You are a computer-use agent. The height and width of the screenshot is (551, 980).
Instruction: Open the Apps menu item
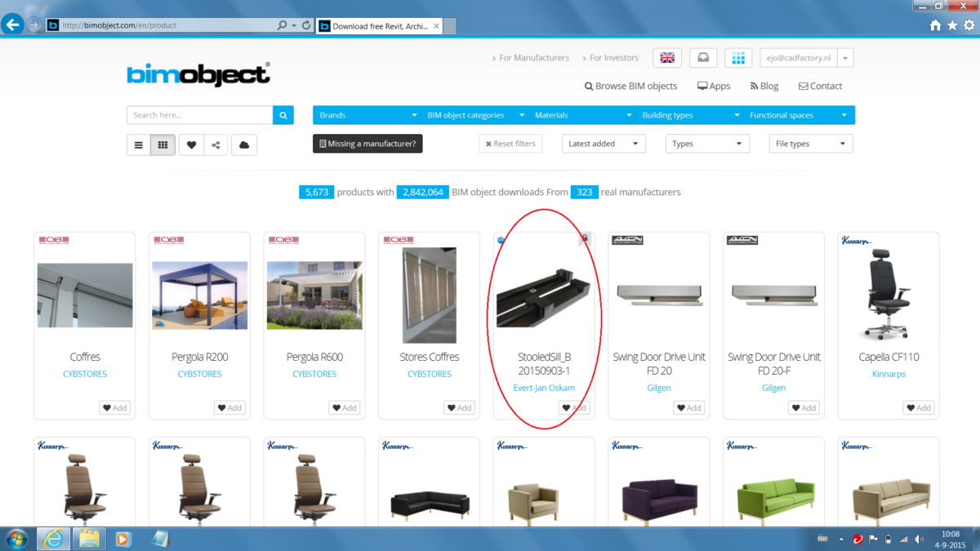coord(714,86)
